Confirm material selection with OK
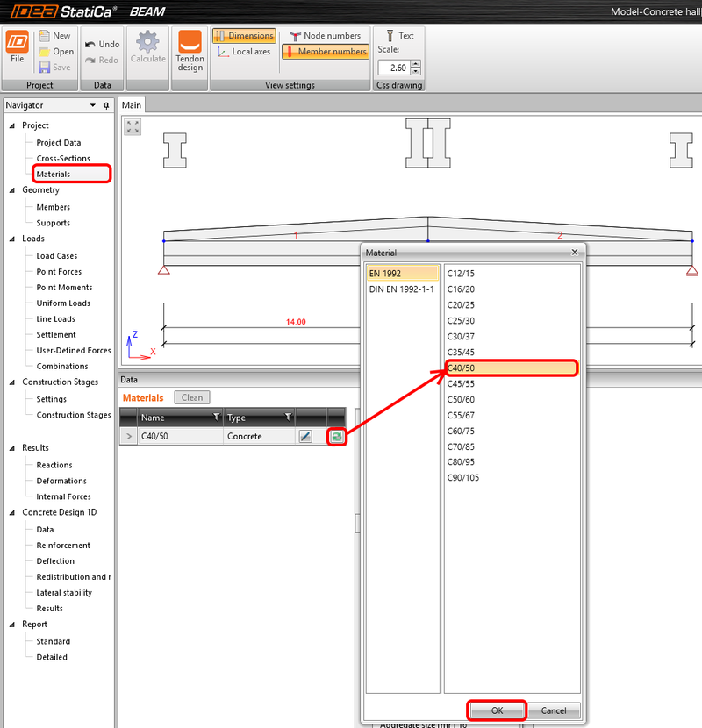The height and width of the screenshot is (728, 702). pos(497,710)
